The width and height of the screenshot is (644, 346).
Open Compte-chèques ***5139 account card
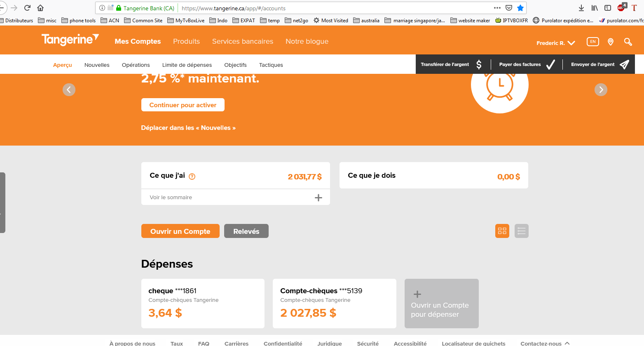click(x=335, y=304)
